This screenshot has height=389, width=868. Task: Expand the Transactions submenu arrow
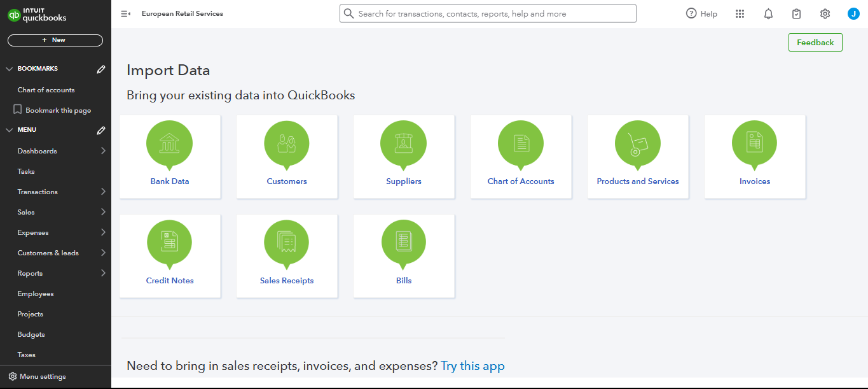[103, 192]
